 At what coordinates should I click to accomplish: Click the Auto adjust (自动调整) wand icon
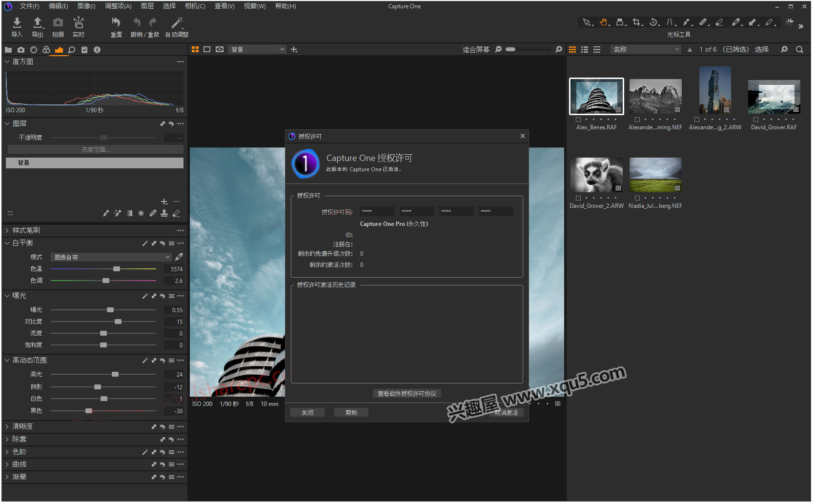coord(177,23)
